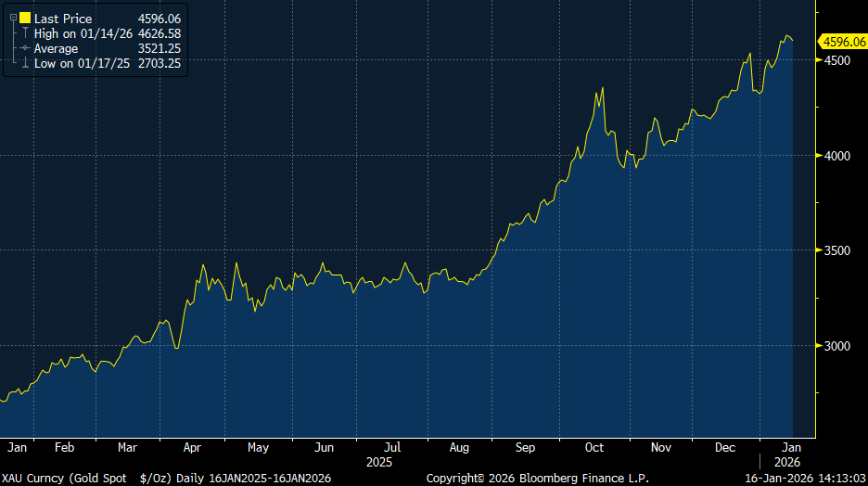Click the Average line icon in legend
The image size is (868, 486).
[24, 48]
